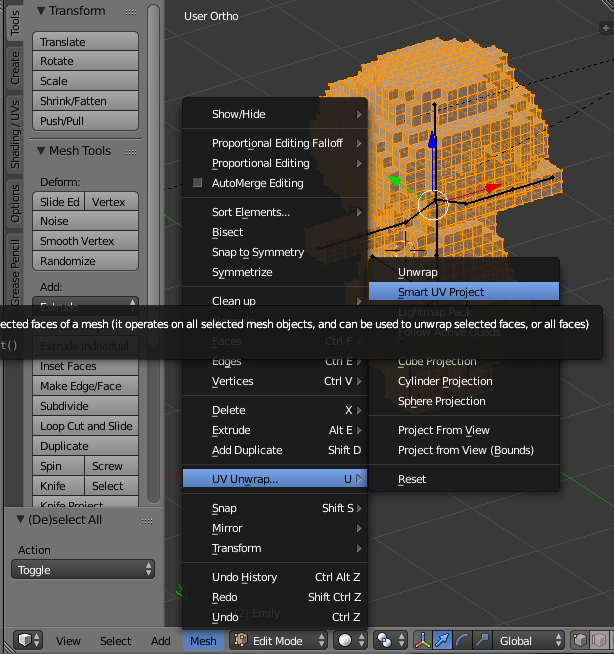614x654 pixels.
Task: Click the UV Unwrap menu entry
Action: tap(275, 479)
